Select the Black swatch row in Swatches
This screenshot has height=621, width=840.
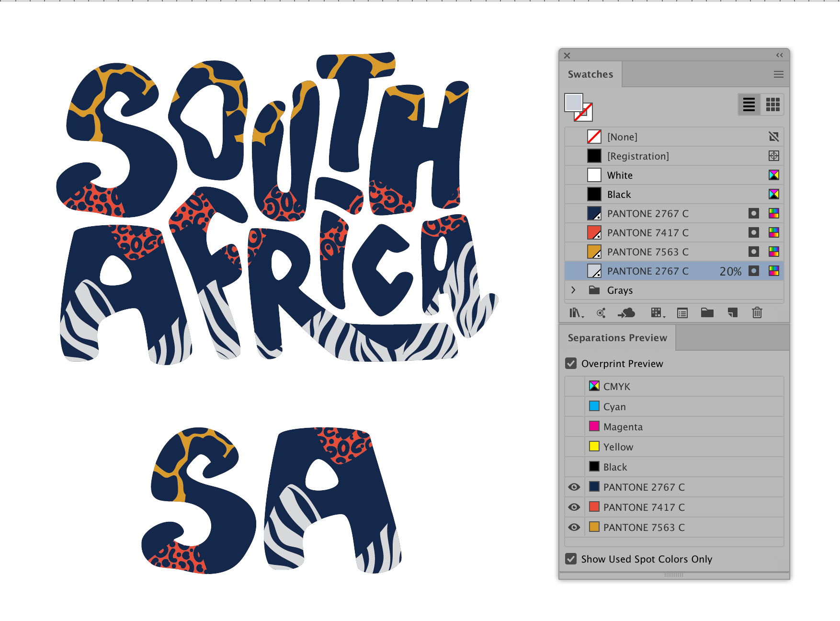tap(674, 194)
